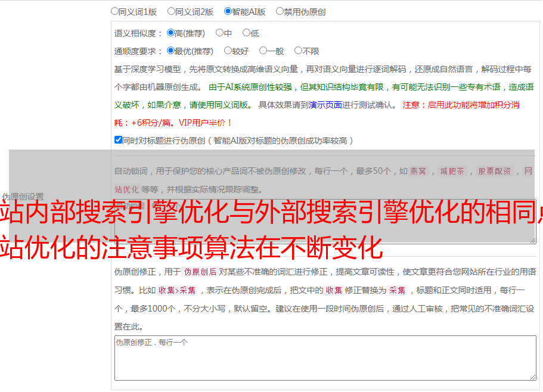Select 禁用伪原创 radio option
This screenshot has width=543, height=392.
[280, 11]
